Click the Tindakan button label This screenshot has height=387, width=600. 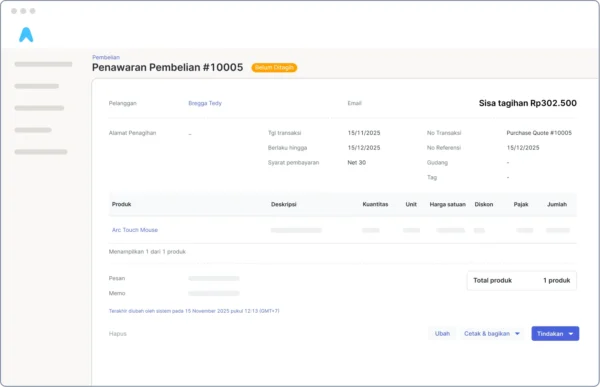(x=550, y=334)
